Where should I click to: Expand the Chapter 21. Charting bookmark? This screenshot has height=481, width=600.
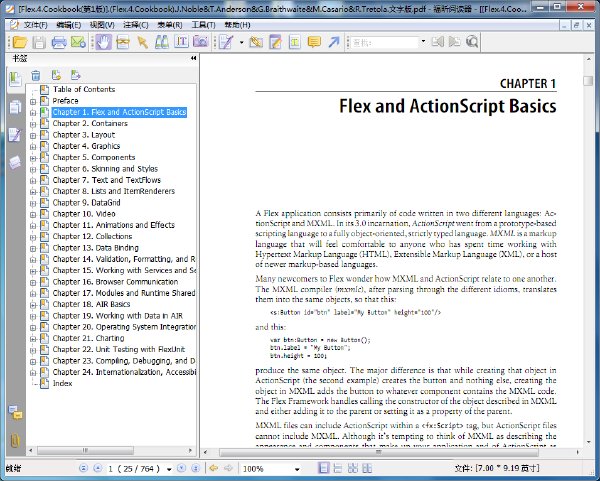click(x=33, y=339)
